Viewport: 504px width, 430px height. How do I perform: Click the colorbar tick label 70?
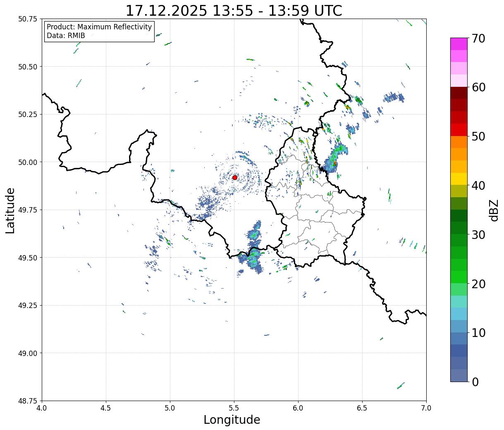[478, 38]
